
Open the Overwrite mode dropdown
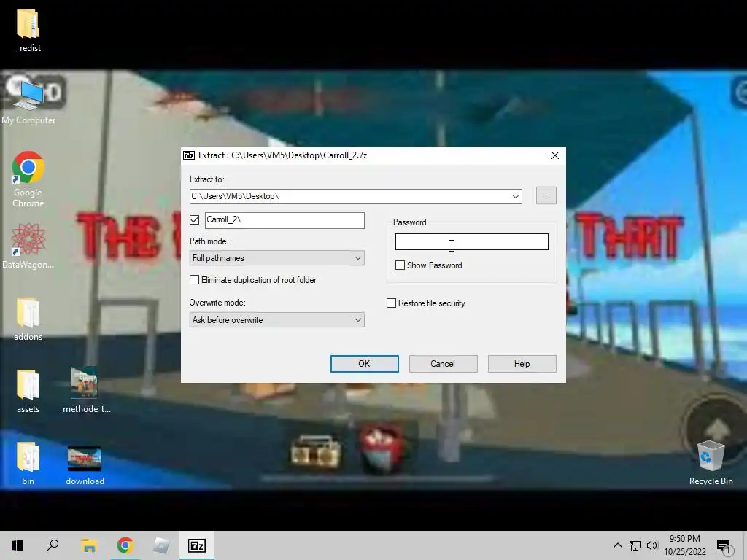pyautogui.click(x=276, y=320)
